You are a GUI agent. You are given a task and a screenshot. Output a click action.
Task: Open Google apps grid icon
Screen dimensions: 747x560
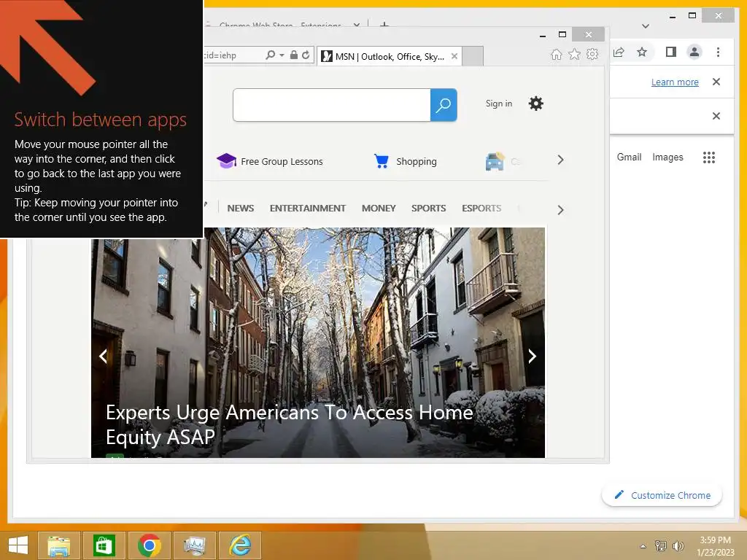click(x=709, y=157)
